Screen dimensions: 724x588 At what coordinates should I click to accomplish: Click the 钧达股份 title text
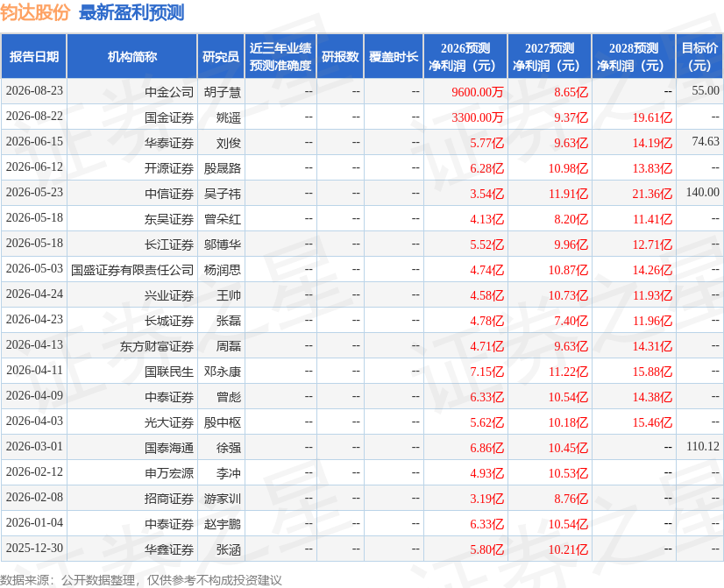click(x=35, y=12)
